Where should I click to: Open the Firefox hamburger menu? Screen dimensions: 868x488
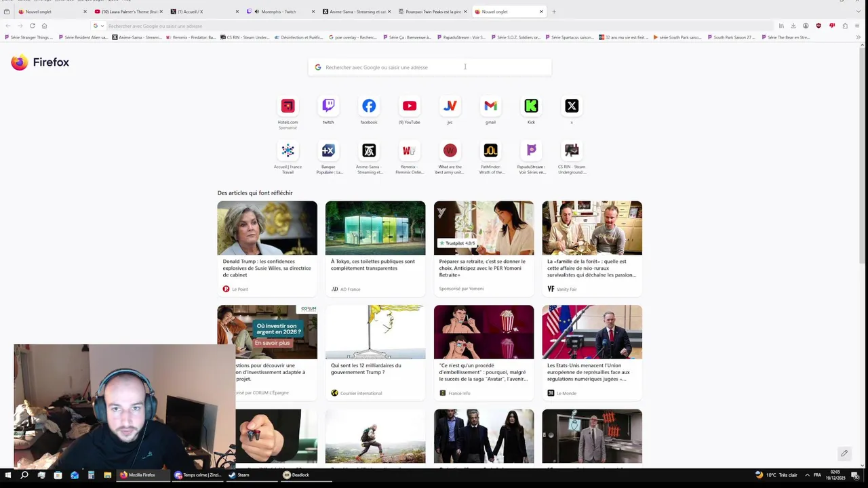click(857, 26)
